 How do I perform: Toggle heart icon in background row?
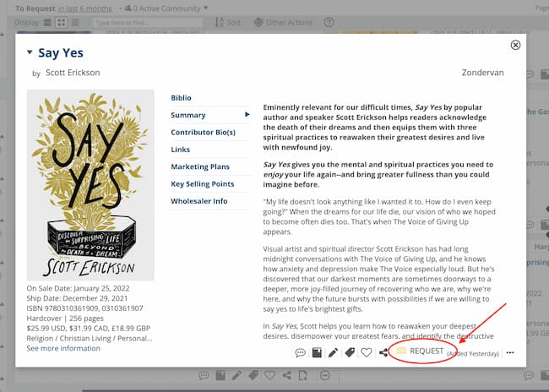269,376
